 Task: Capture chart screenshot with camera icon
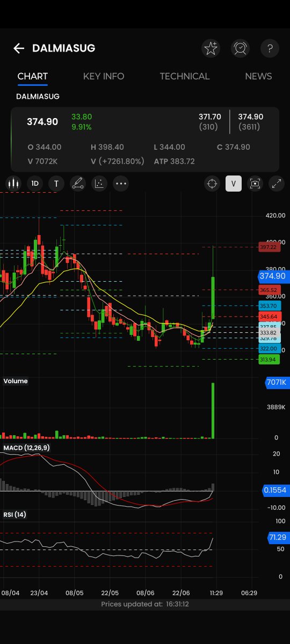click(x=255, y=184)
